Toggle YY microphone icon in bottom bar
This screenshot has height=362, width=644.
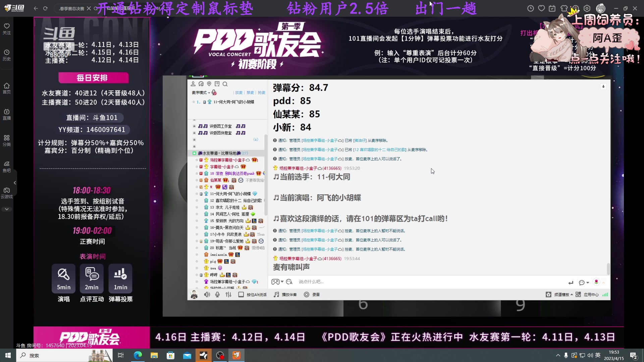click(217, 295)
